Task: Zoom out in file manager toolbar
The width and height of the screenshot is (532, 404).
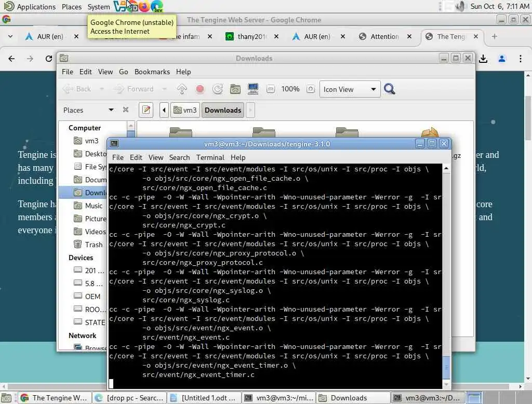Action: pos(270,89)
